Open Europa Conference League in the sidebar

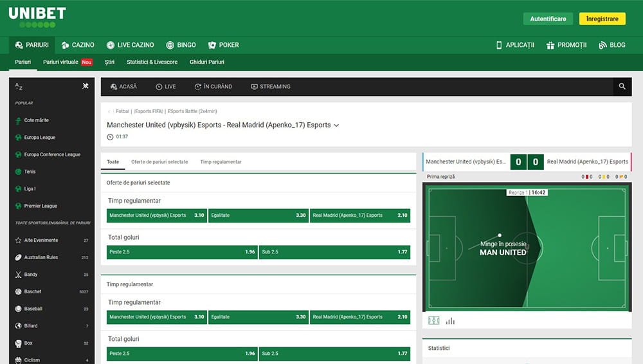[x=52, y=155]
